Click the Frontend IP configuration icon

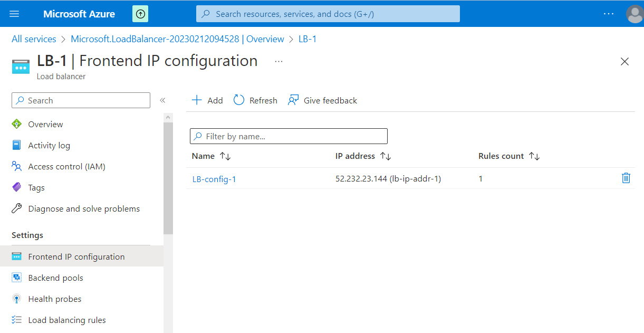click(17, 256)
